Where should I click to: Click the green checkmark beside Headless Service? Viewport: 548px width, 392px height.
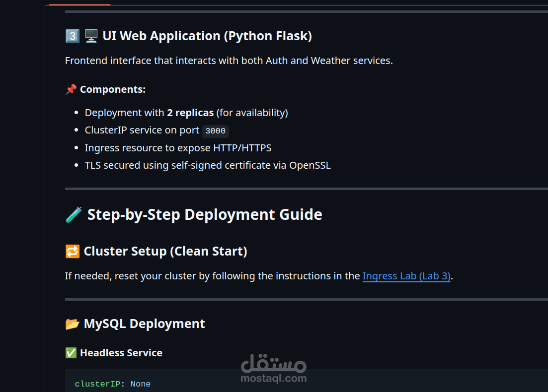(x=71, y=353)
